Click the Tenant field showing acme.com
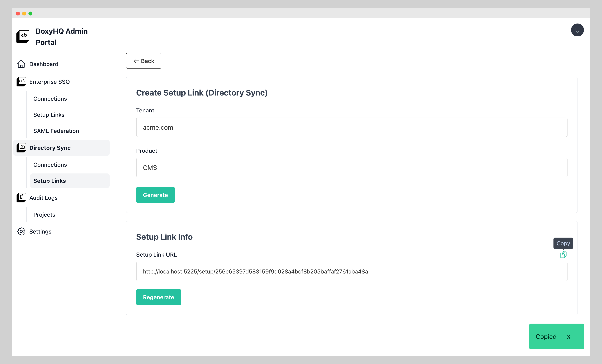Screen dimensions: 602x364 (351, 127)
